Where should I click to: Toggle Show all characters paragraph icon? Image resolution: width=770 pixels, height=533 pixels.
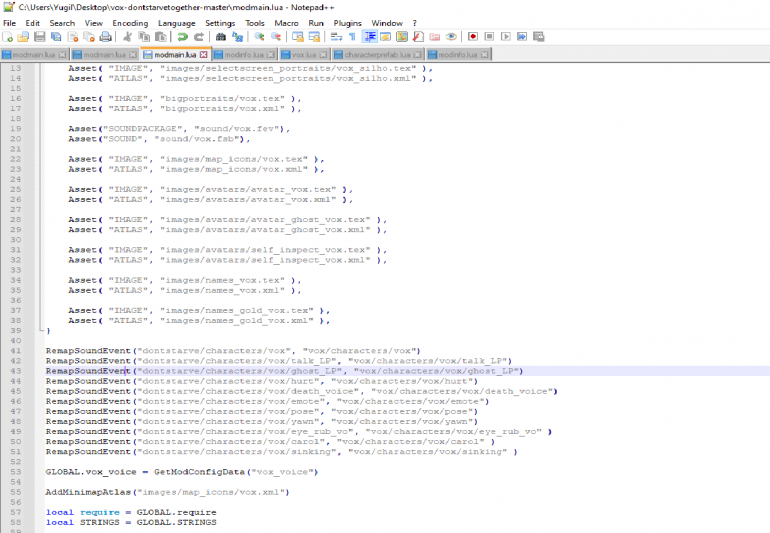coord(353,37)
